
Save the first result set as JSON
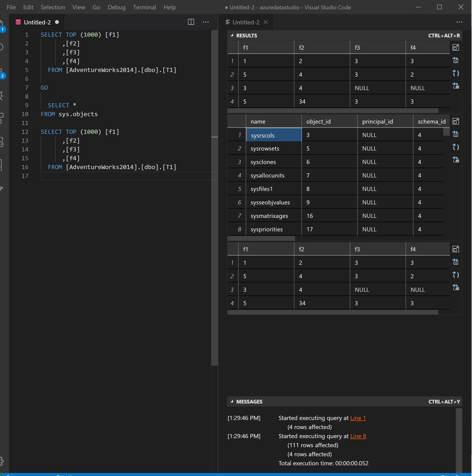pos(456,73)
